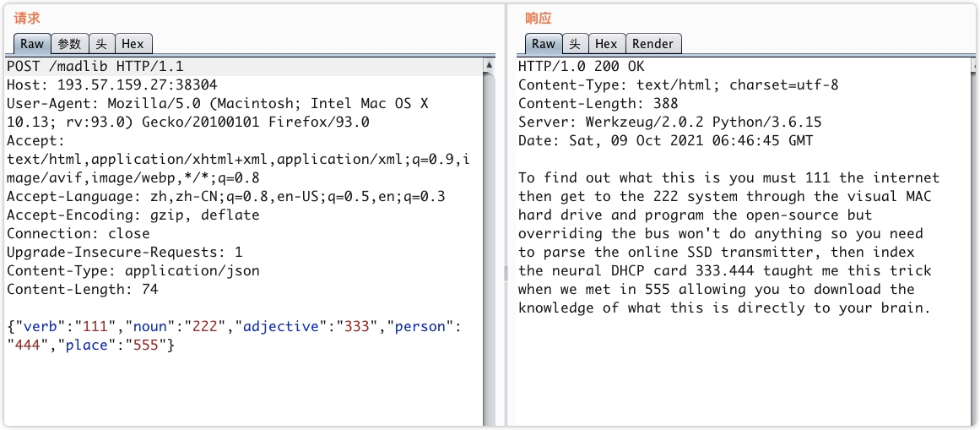The width and height of the screenshot is (980, 430).
Task: Select the request Raw tab
Action: point(32,44)
